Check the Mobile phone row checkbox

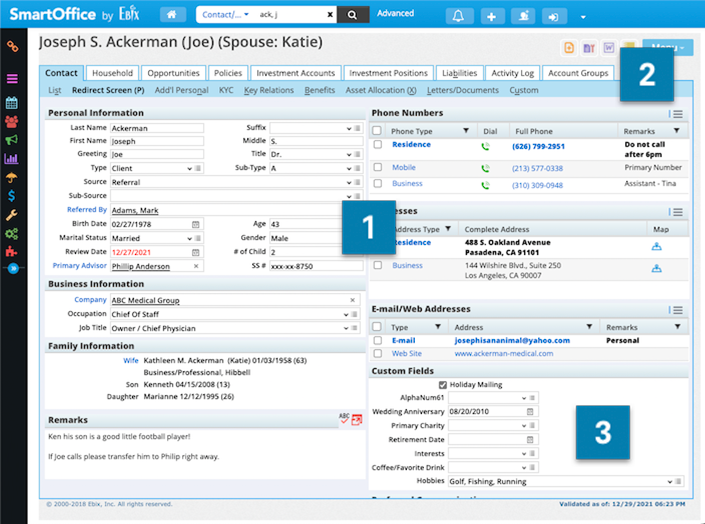click(x=378, y=167)
